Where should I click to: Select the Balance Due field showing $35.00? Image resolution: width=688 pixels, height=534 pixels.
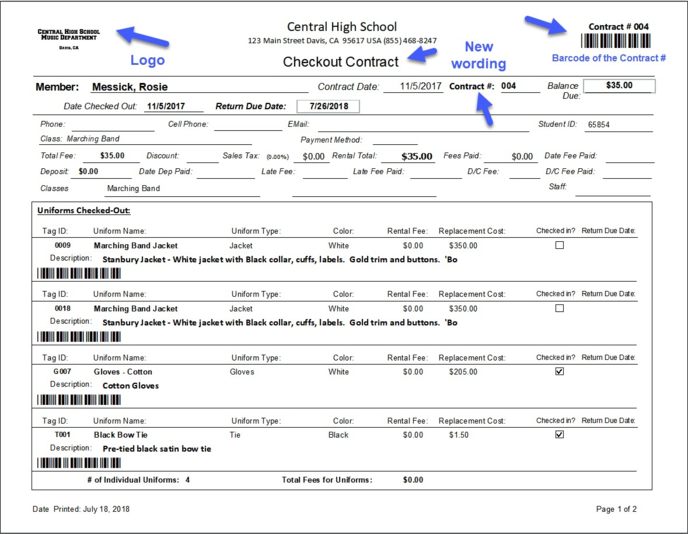619,86
